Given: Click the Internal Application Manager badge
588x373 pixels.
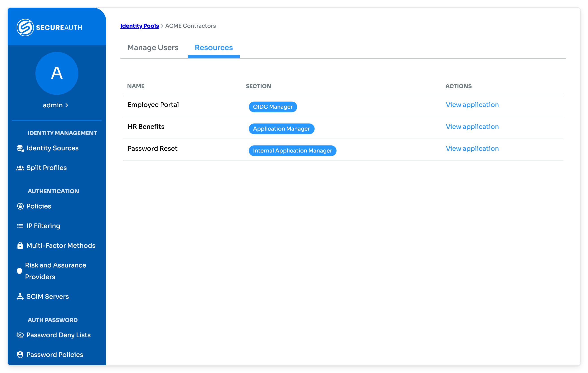Looking at the screenshot, I should (292, 150).
